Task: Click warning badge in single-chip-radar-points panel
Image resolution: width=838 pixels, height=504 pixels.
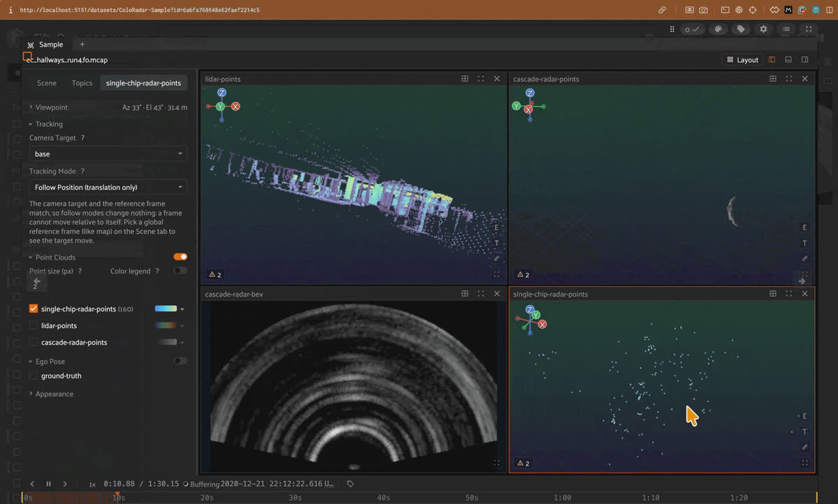Action: click(523, 463)
